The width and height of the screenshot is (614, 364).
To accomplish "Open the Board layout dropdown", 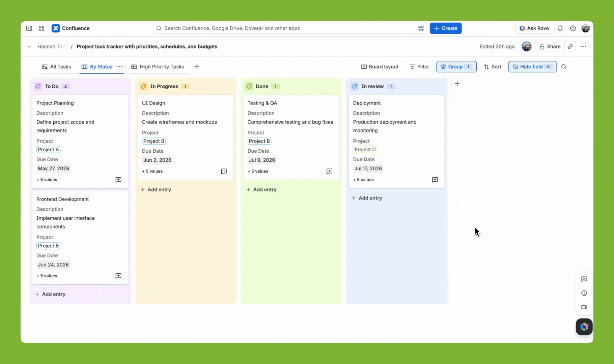I will point(380,67).
